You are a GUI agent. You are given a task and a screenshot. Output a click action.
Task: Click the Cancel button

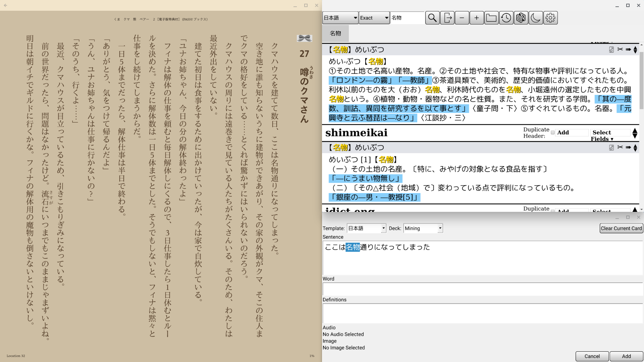(x=592, y=356)
